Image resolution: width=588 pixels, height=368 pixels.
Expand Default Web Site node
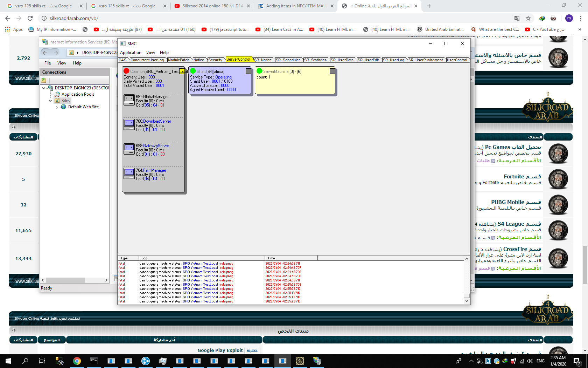(57, 107)
